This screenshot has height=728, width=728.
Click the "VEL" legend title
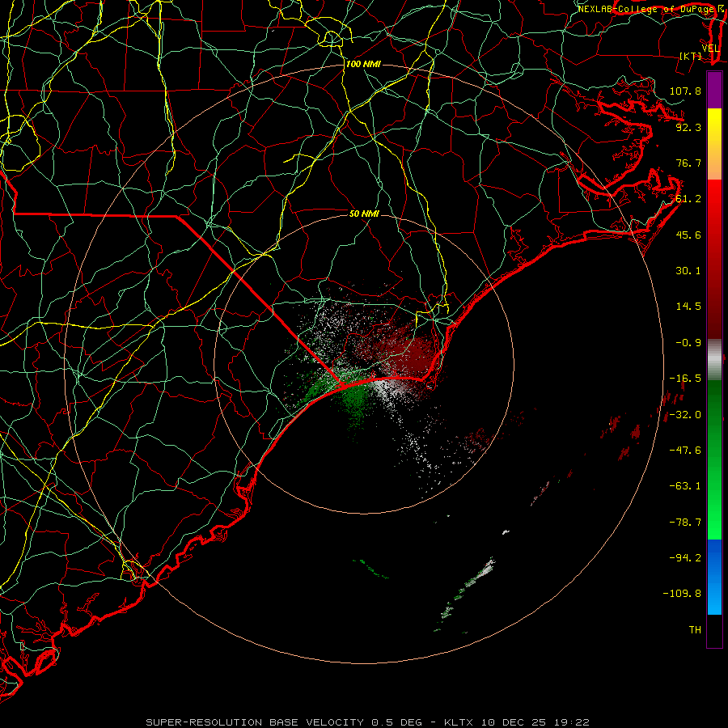711,49
